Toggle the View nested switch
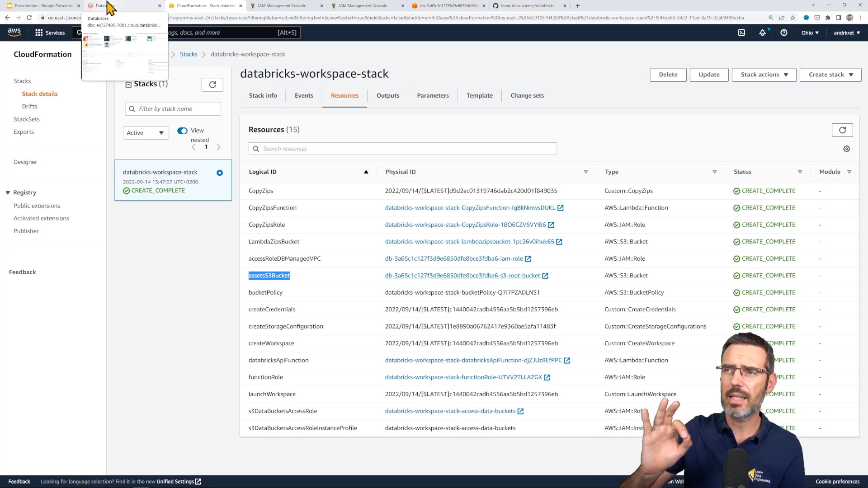 [x=182, y=131]
